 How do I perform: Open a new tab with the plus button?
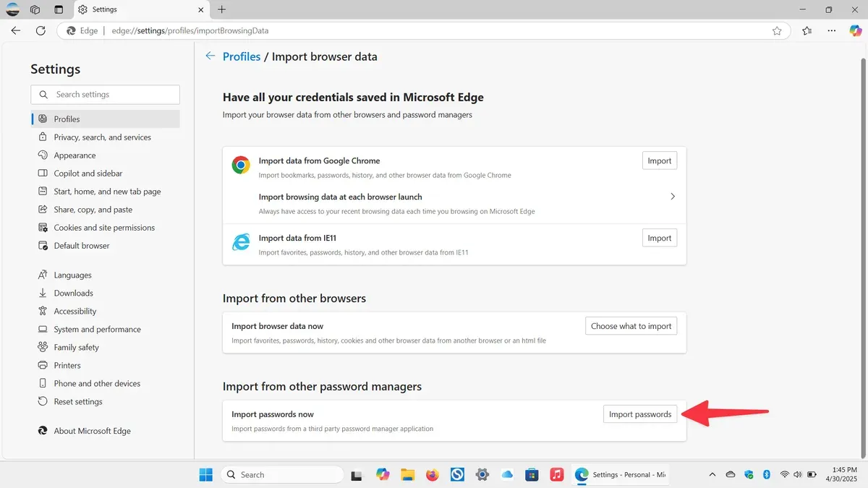(222, 9)
